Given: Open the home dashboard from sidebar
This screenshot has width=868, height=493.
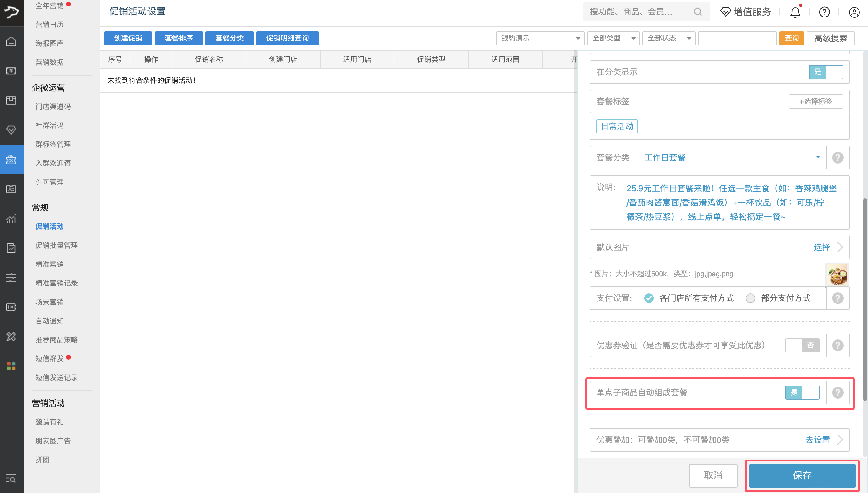Looking at the screenshot, I should (x=11, y=41).
